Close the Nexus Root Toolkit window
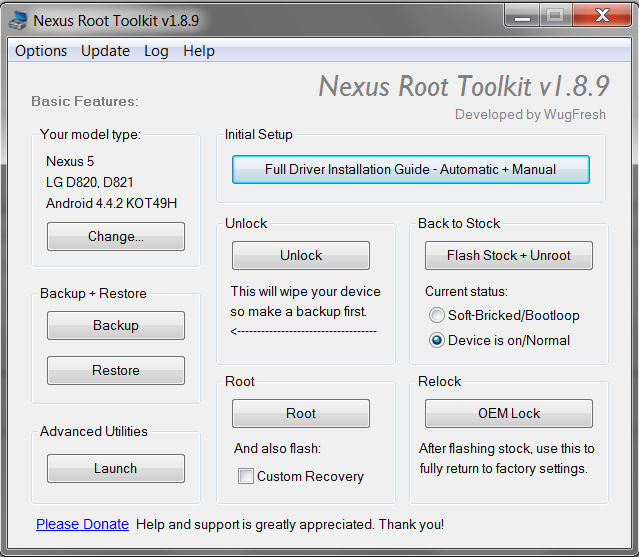This screenshot has width=639, height=557. coord(603,15)
